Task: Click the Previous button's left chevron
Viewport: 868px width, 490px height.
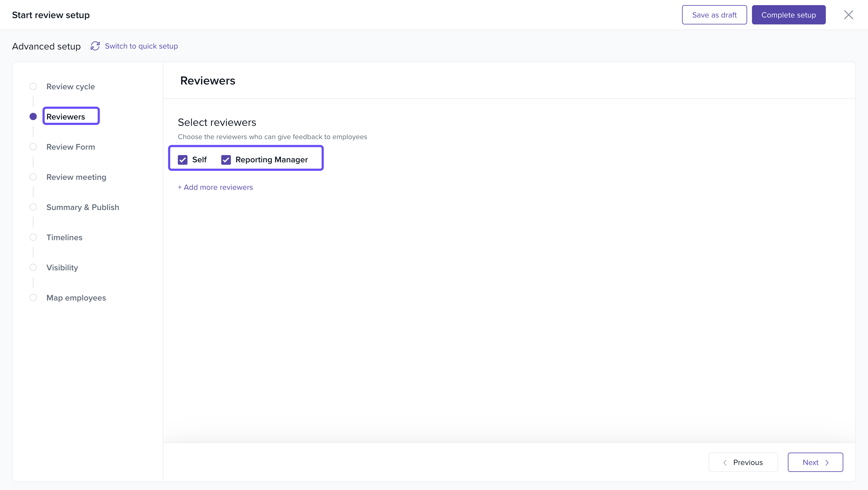Action: click(x=725, y=462)
